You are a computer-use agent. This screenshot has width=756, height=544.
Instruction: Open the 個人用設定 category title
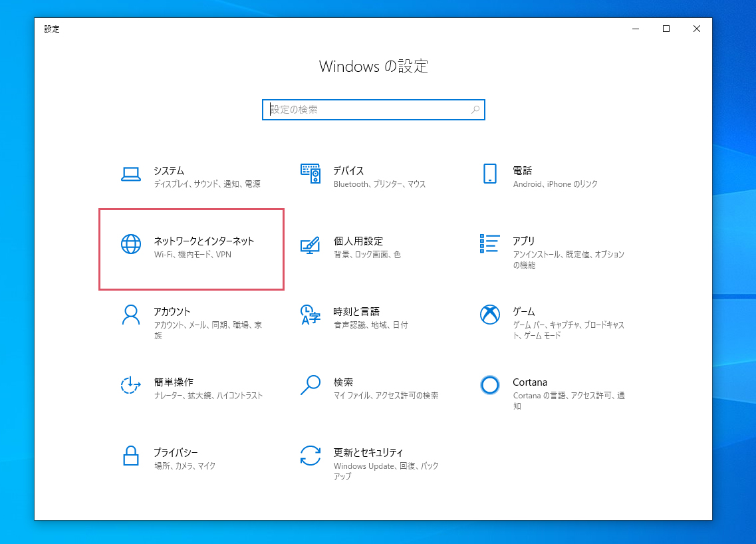tap(358, 241)
